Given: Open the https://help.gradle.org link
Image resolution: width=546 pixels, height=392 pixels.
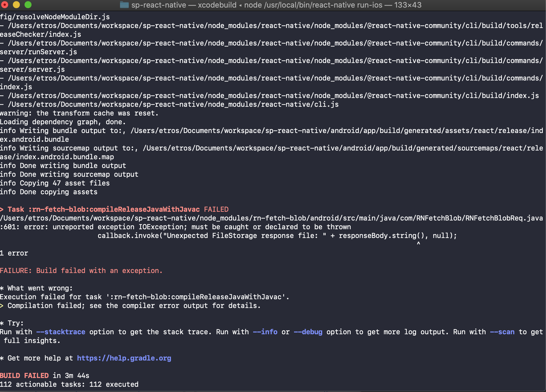Looking at the screenshot, I should click(x=124, y=358).
